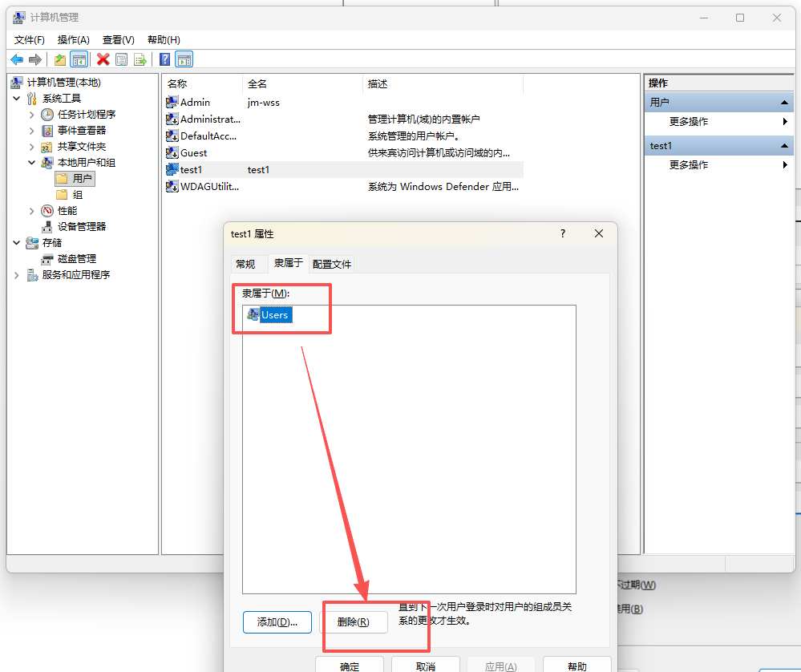This screenshot has width=801, height=672.
Task: Open the Properties toolbar icon
Action: point(121,59)
